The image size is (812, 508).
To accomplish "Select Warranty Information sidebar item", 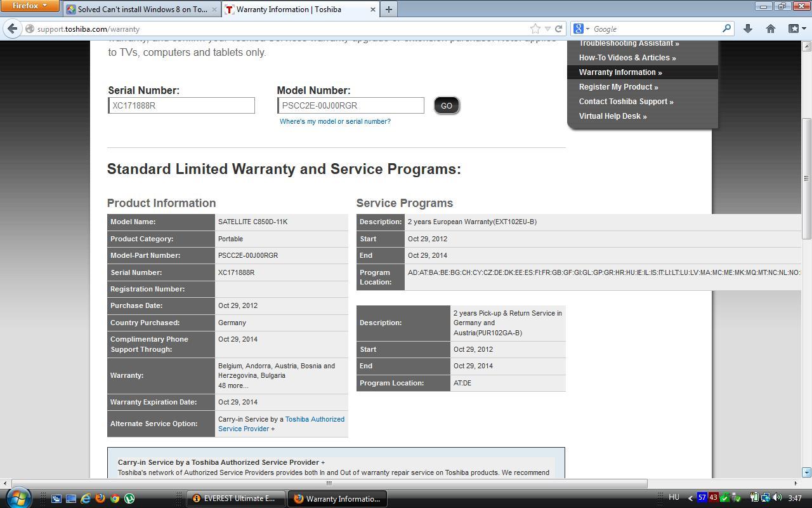I will click(642, 72).
